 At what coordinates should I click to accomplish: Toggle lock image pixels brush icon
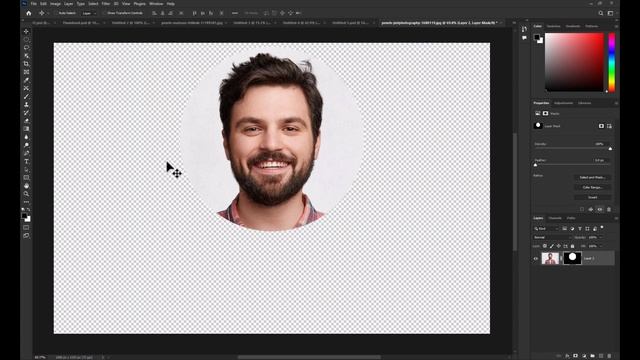(552, 246)
